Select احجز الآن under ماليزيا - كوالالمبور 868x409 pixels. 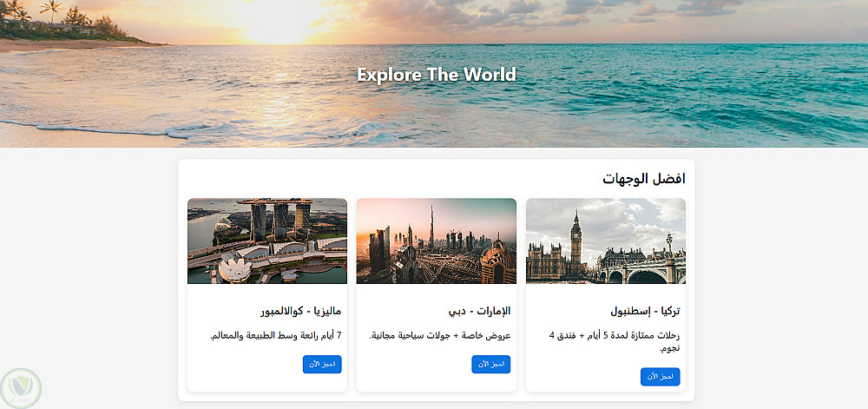[x=322, y=364]
